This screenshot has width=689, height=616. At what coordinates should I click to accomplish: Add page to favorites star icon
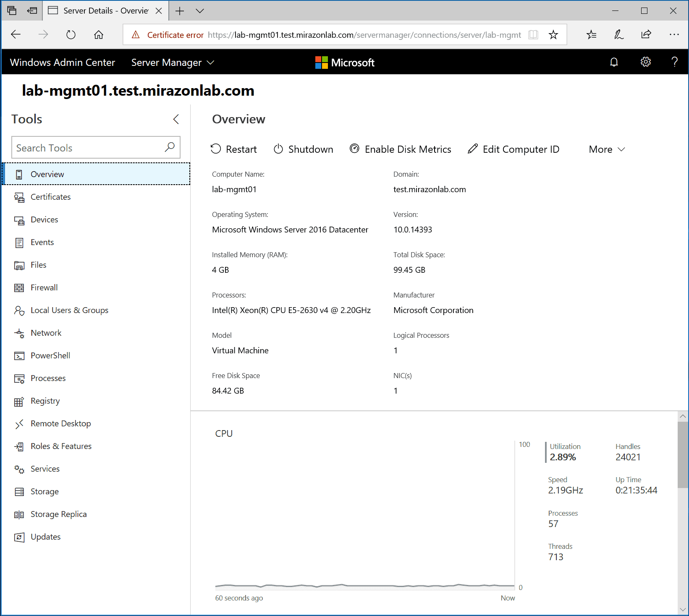(x=553, y=35)
